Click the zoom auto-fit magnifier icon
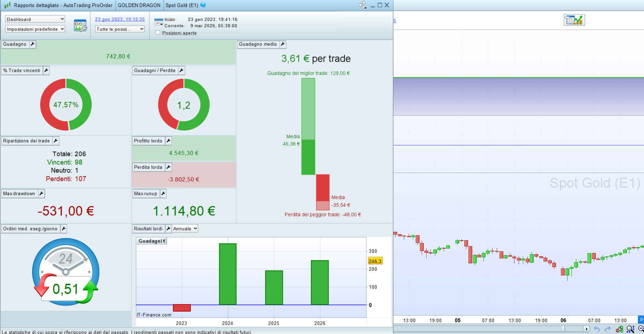This screenshot has width=644, height=334. (630, 329)
